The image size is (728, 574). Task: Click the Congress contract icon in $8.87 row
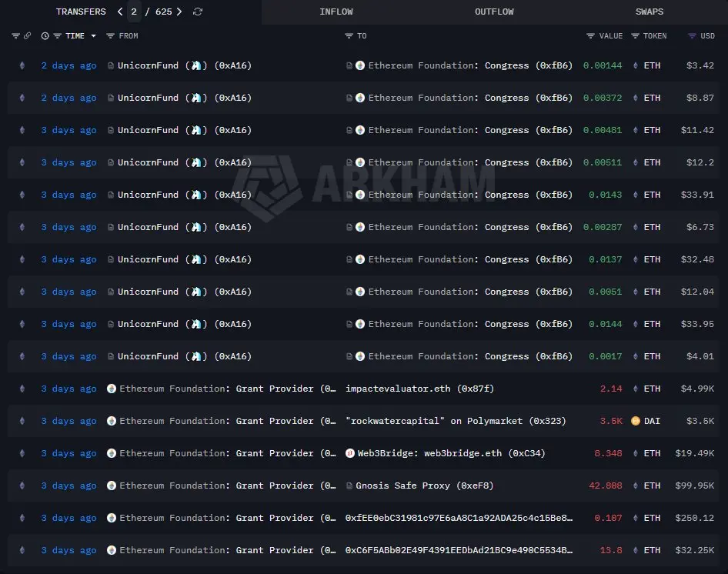[x=349, y=98]
